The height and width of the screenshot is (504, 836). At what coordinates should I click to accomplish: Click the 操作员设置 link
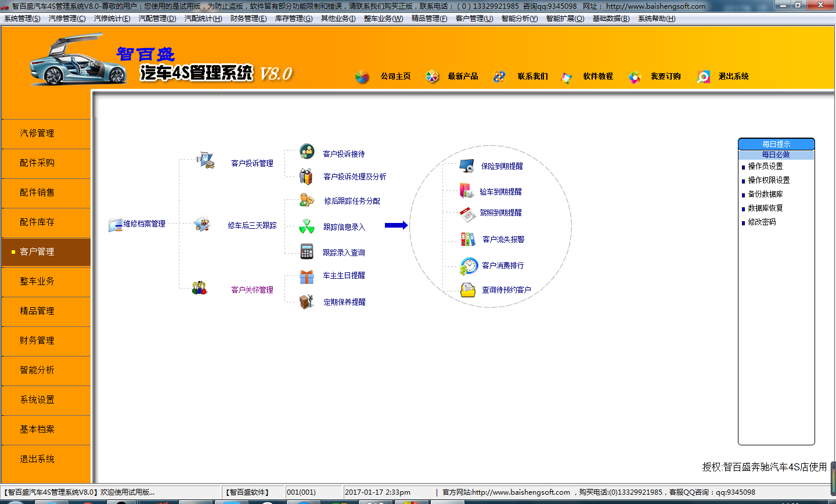tap(765, 167)
